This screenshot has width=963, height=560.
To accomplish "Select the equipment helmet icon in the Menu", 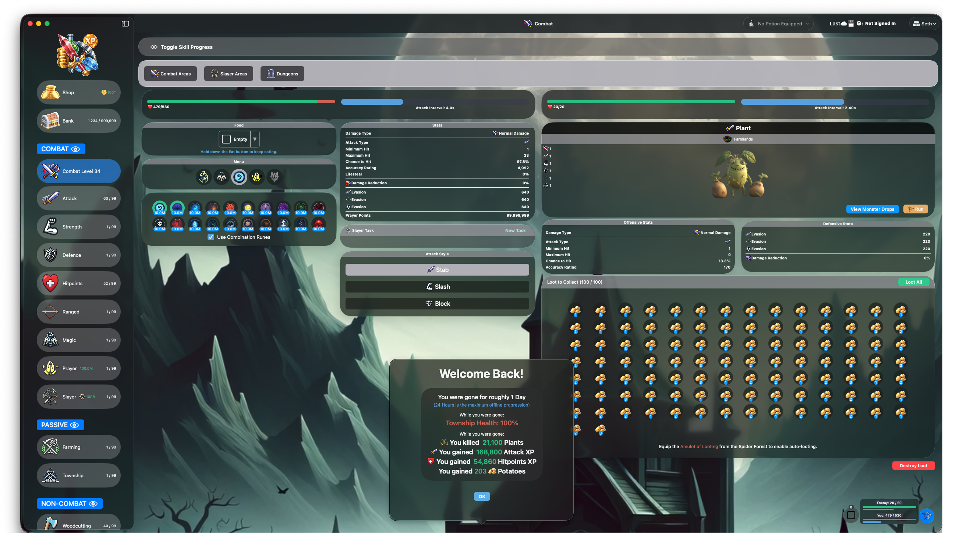I will point(204,177).
